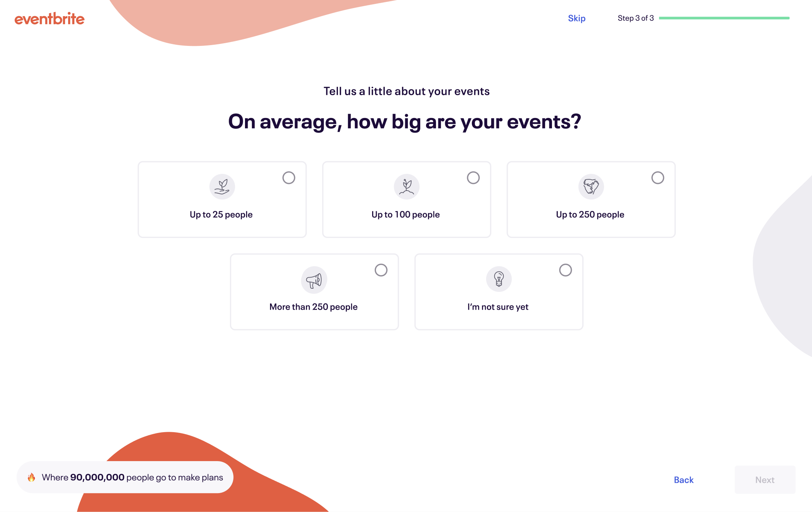The image size is (812, 512).
Task: Click the More than 250 people label
Action: click(x=314, y=307)
